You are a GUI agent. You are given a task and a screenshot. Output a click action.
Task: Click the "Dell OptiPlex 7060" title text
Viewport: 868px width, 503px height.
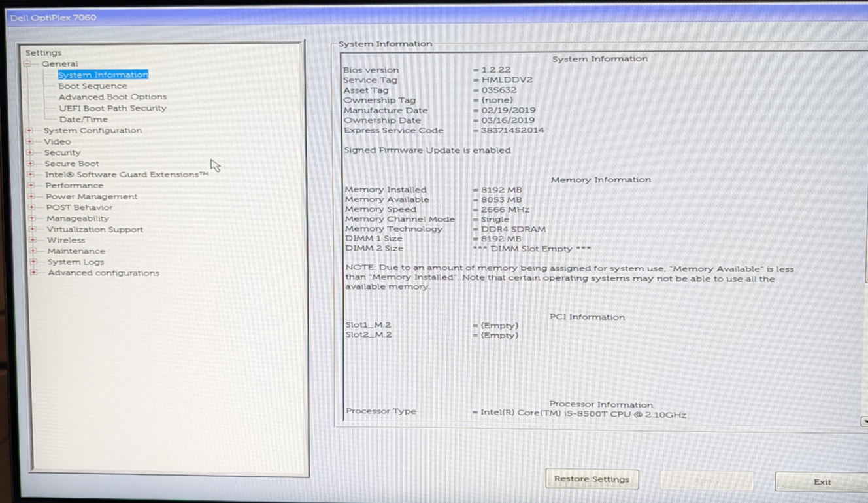click(x=53, y=18)
